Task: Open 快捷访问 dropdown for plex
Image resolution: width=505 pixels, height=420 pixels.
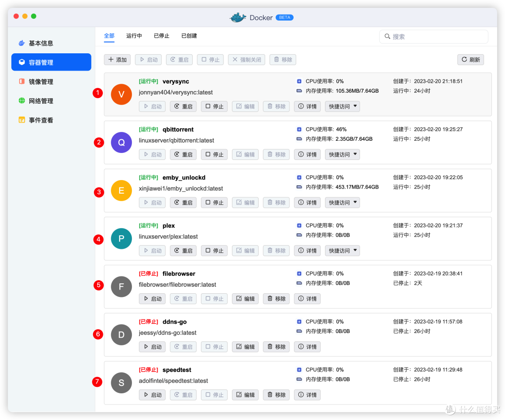Action: 342,250
